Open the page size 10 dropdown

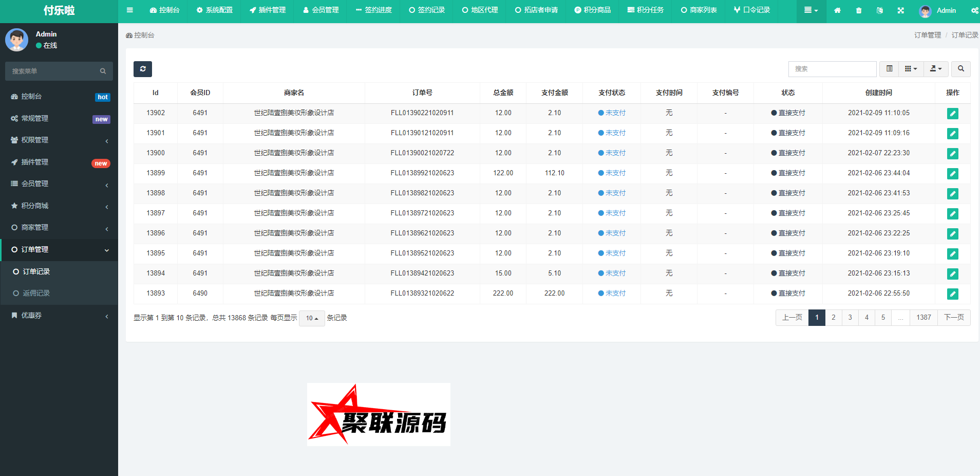click(x=312, y=318)
